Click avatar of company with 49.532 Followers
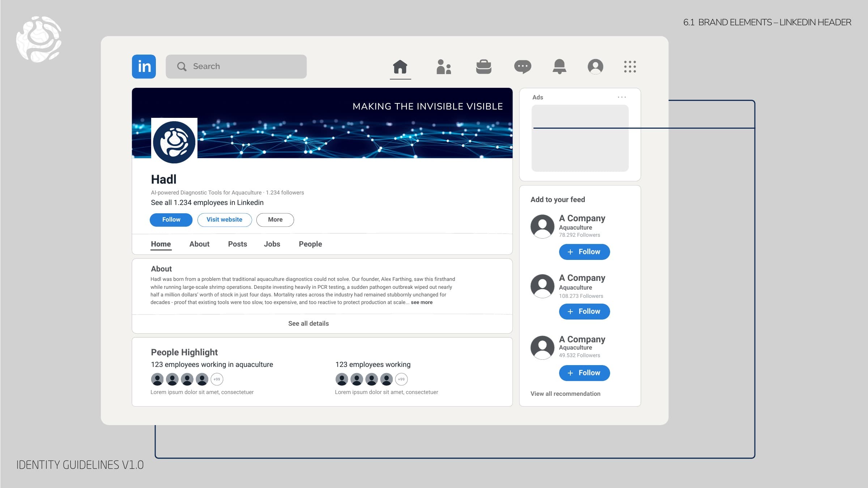 coord(542,347)
